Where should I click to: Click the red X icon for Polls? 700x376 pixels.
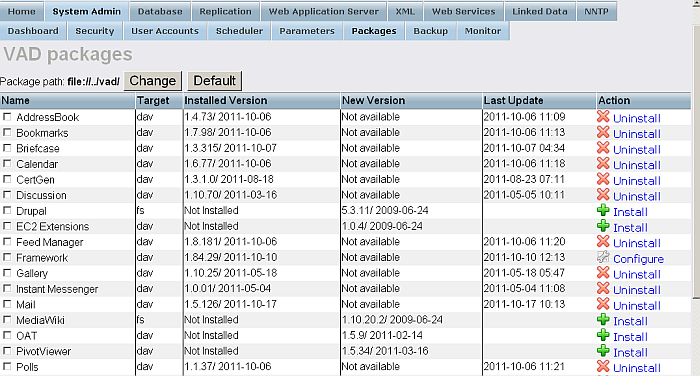[603, 367]
